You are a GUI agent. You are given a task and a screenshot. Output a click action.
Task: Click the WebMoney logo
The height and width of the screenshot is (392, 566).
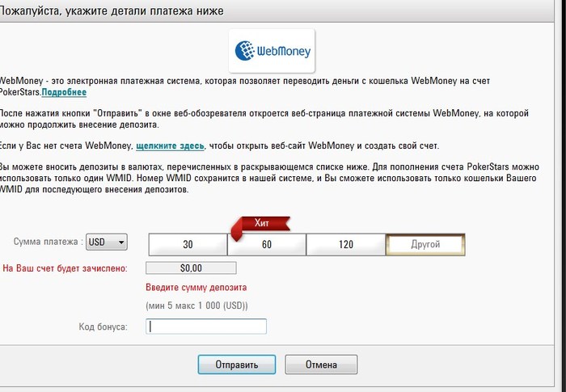click(272, 51)
